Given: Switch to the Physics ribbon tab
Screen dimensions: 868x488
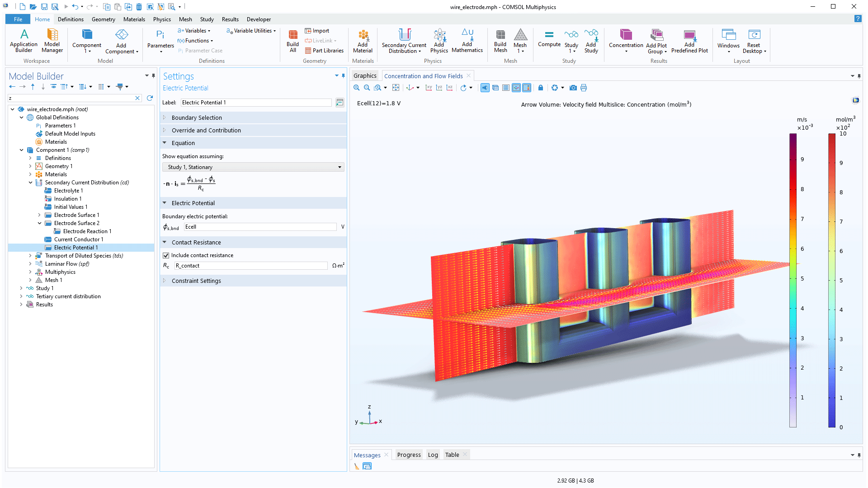Looking at the screenshot, I should click(x=162, y=19).
